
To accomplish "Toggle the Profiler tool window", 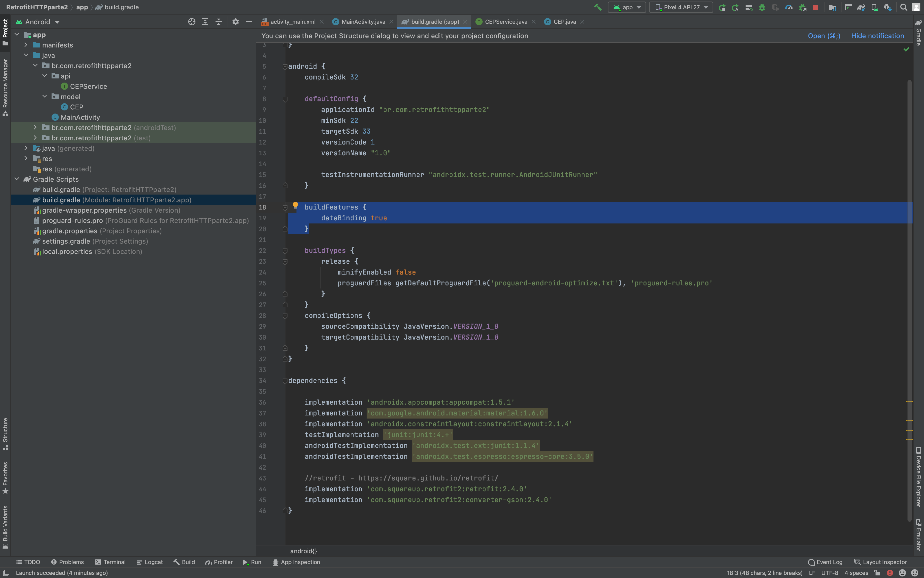I will pos(219,562).
